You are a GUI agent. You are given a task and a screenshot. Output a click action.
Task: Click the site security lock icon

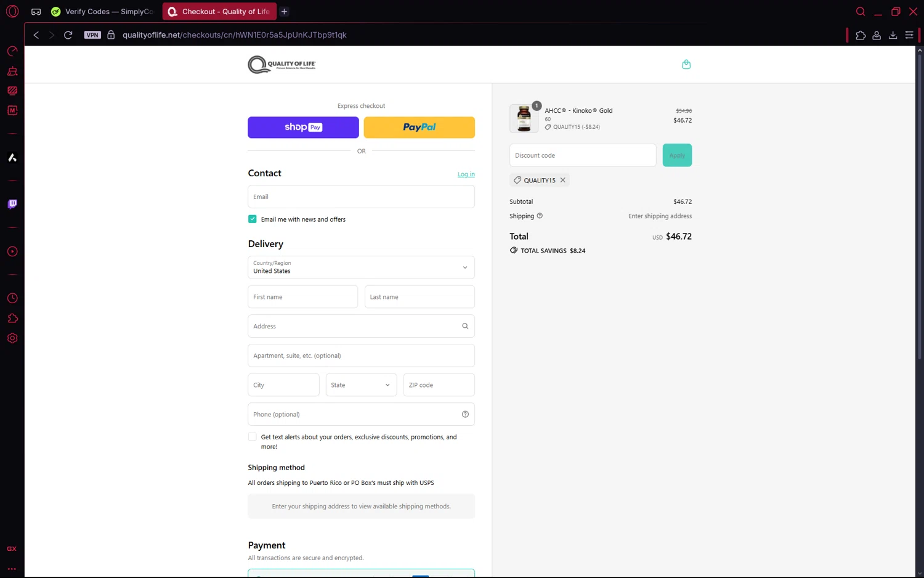tap(111, 35)
